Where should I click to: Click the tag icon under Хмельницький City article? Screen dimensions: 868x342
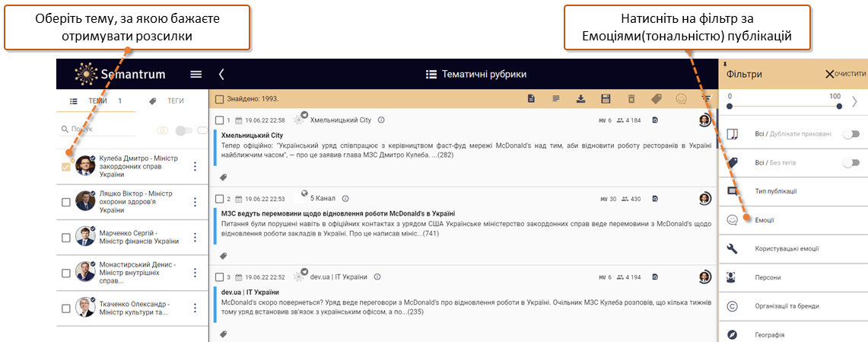pos(224,177)
